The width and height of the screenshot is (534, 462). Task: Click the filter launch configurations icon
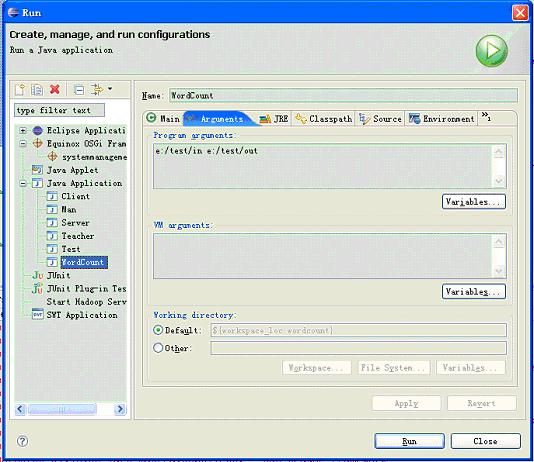click(97, 90)
